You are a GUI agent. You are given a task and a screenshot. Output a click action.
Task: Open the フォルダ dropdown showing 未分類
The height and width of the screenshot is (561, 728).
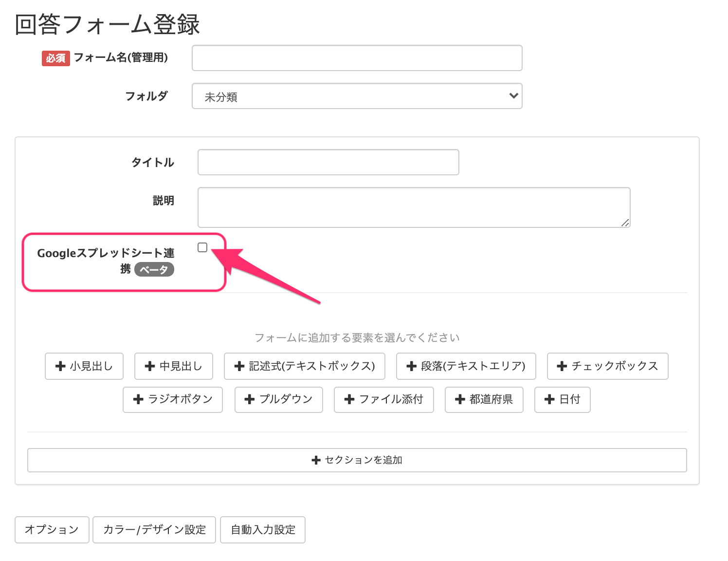click(x=357, y=96)
